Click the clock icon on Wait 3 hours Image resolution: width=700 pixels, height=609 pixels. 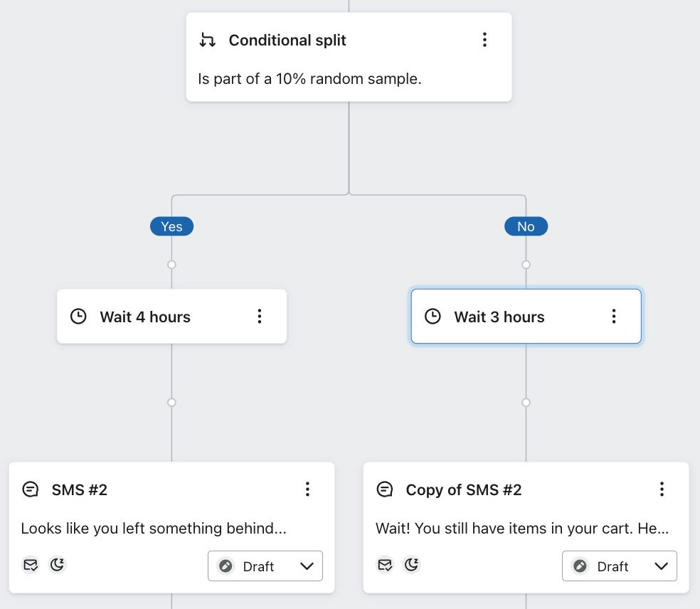[x=433, y=316]
